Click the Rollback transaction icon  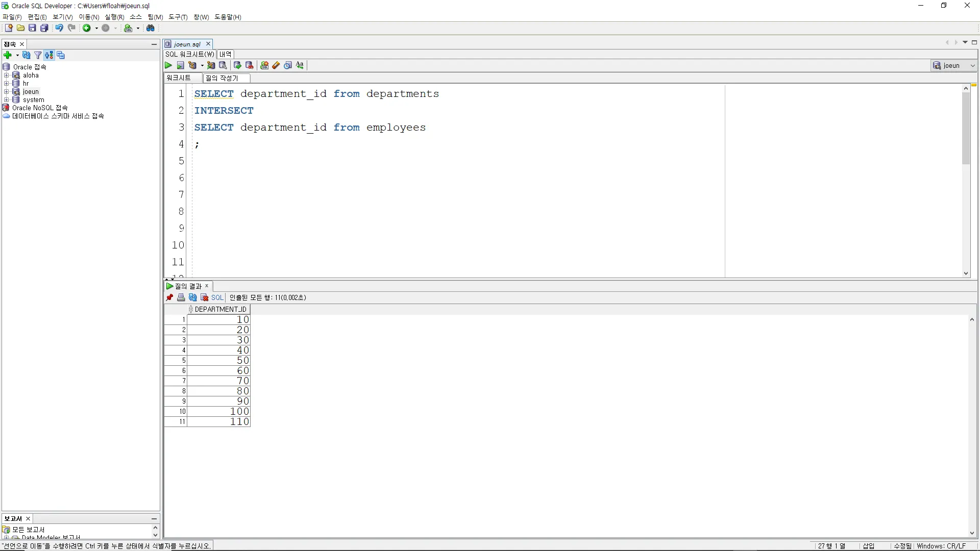coord(249,65)
